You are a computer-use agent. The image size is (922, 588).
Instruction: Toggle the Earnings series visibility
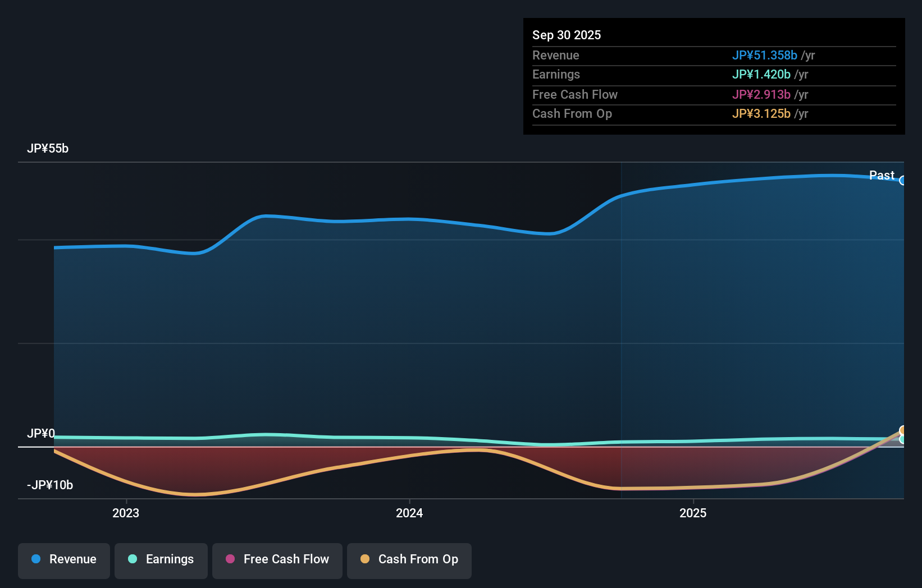(x=161, y=559)
